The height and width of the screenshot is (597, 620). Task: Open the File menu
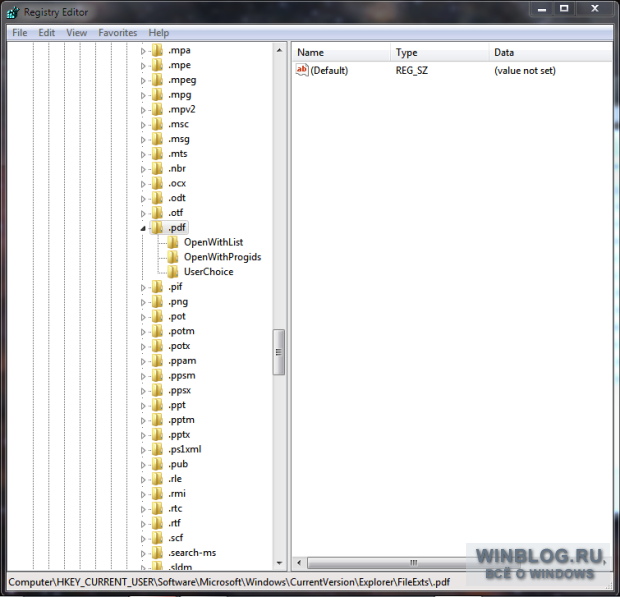(19, 33)
